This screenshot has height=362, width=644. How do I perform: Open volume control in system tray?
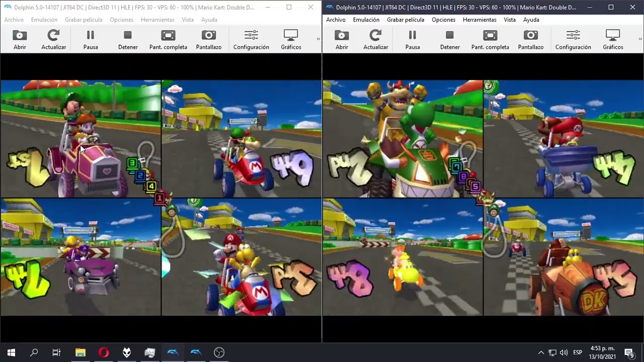563,352
